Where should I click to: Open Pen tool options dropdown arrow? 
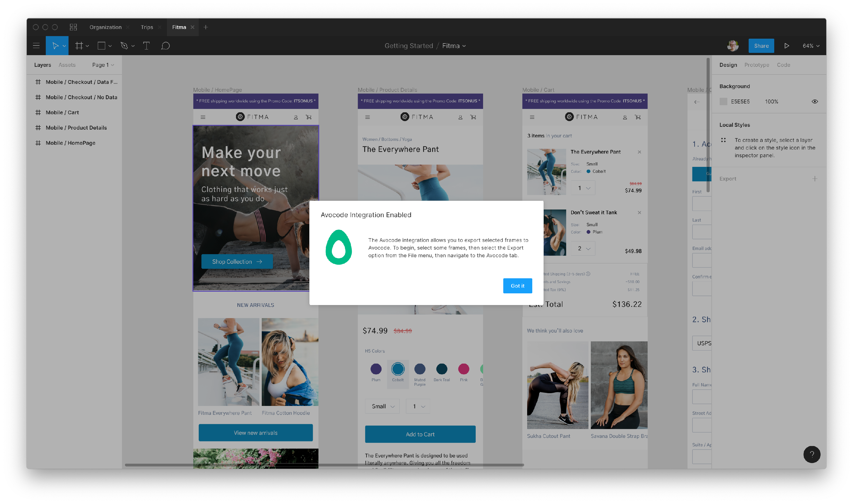[x=133, y=46]
